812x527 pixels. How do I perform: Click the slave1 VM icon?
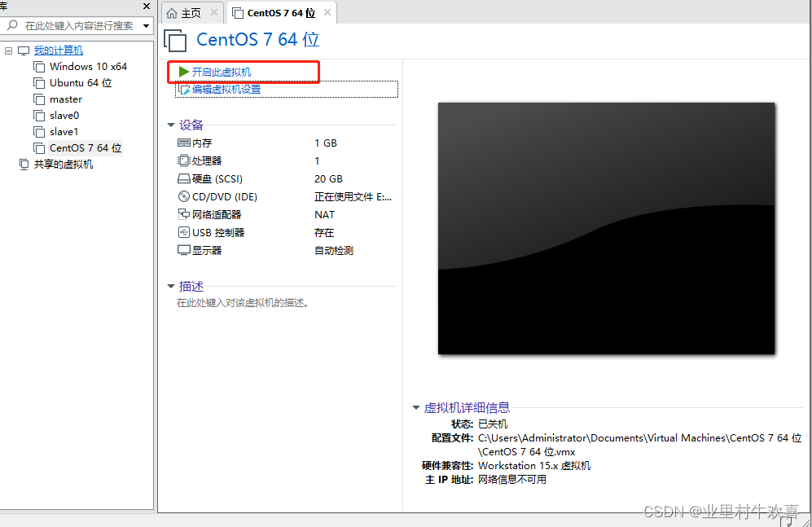[x=39, y=132]
